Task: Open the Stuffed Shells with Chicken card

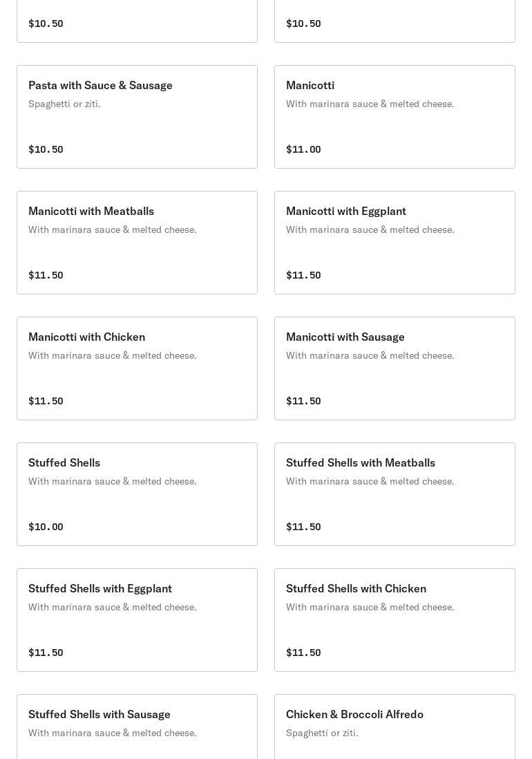Action: click(x=395, y=619)
